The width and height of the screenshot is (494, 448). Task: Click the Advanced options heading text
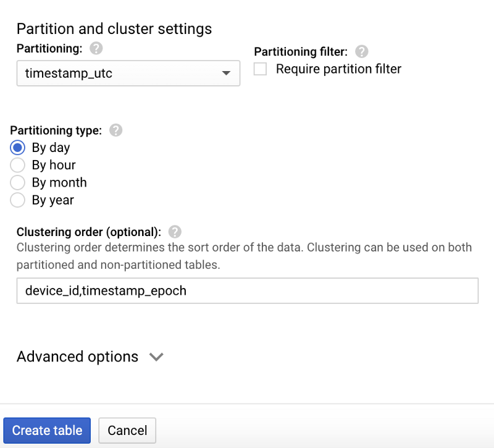click(x=77, y=357)
